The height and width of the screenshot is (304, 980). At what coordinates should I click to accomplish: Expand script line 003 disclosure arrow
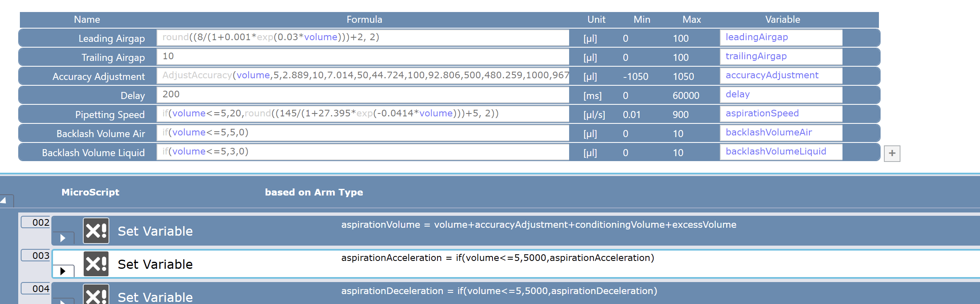click(x=63, y=271)
